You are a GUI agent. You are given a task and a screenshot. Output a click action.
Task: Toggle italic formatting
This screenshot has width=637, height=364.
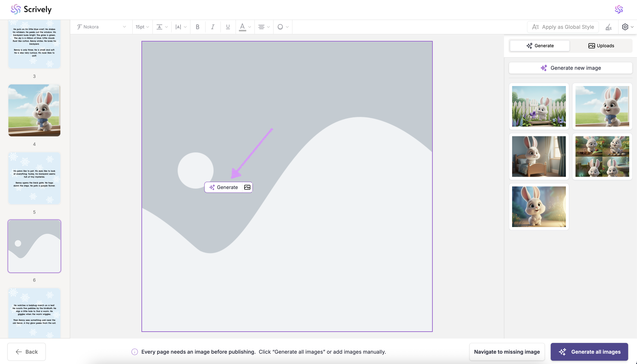tap(213, 27)
